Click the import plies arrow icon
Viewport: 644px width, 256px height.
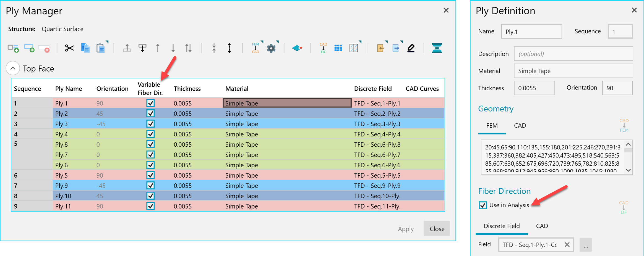click(380, 48)
